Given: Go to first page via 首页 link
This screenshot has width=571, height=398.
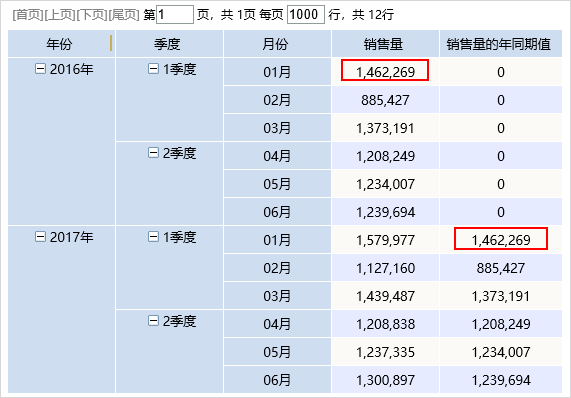Looking at the screenshot, I should 28,15.
